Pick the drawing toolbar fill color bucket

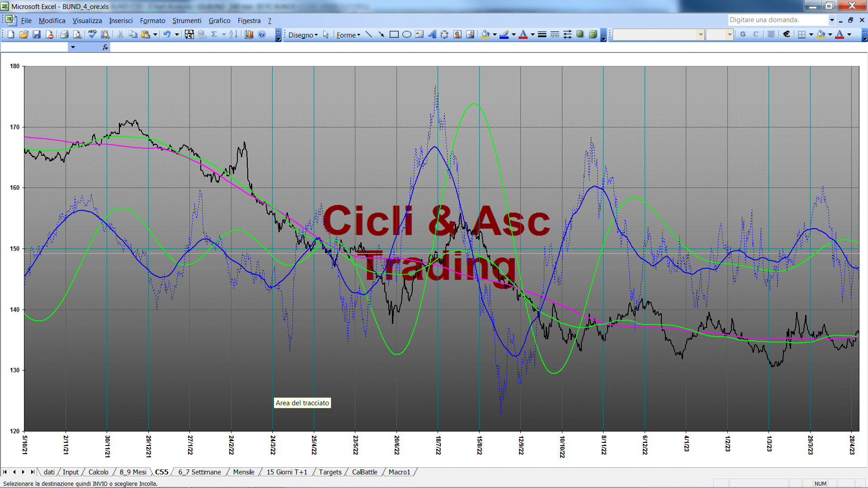pos(485,35)
